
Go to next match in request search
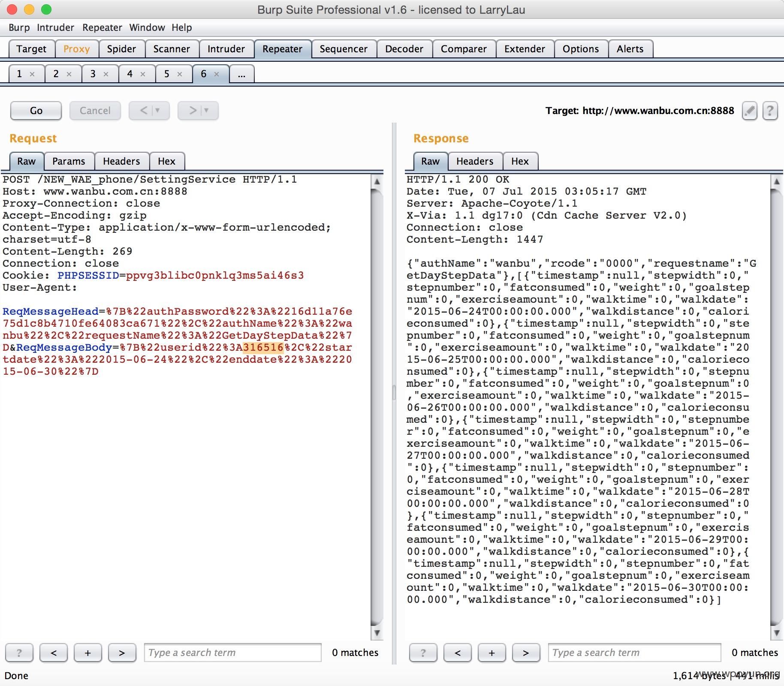coord(122,653)
